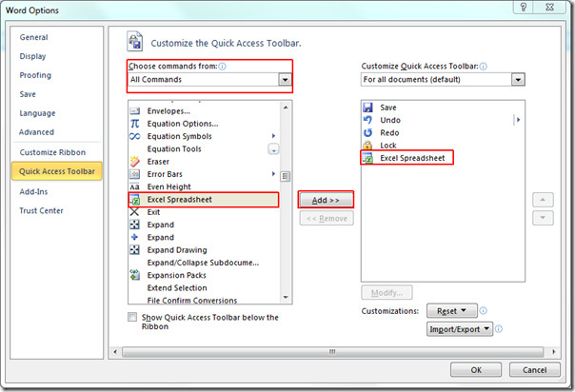Click the Envelopes command icon

(134, 111)
